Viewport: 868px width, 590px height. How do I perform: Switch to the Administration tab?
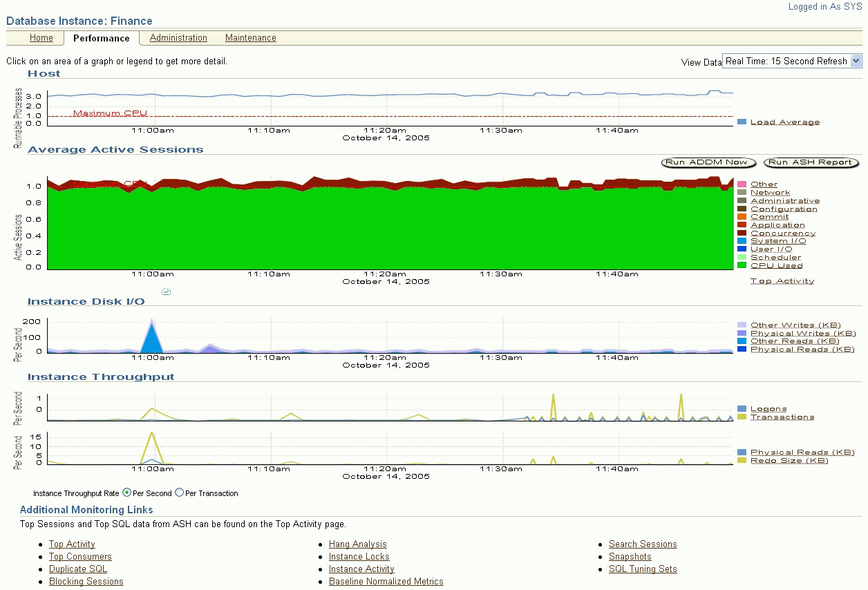point(178,38)
